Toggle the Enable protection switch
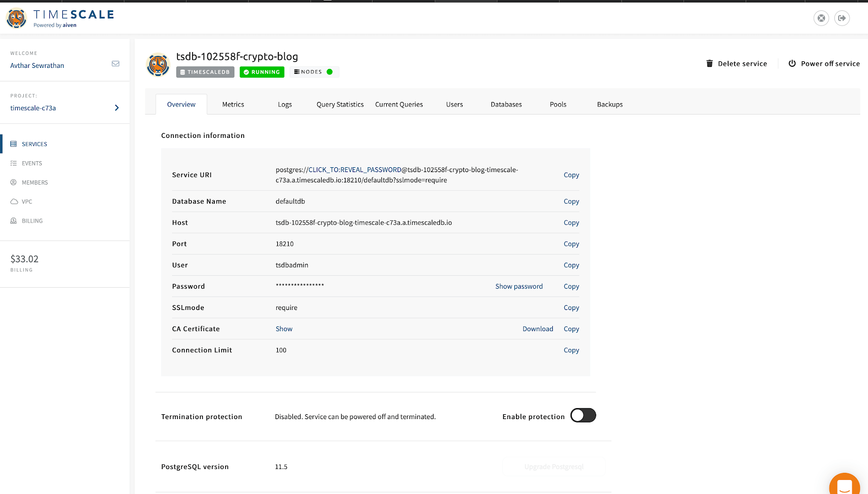Screen dimensions: 868x494 583,415
